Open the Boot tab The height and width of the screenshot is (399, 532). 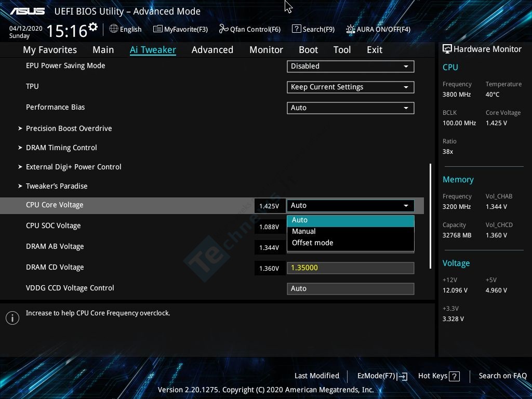click(308, 50)
